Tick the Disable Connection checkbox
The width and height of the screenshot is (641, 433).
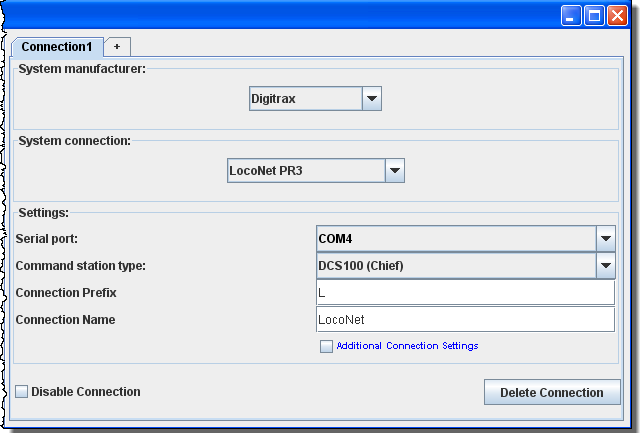coord(22,392)
